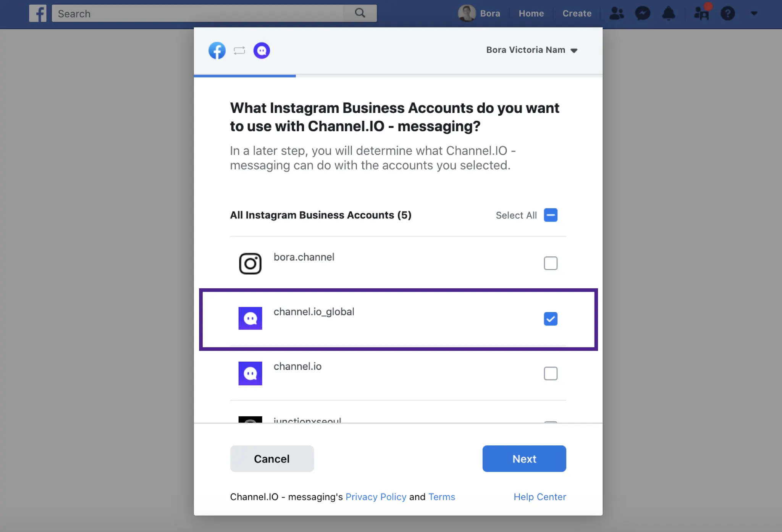Check the channel.io account checkbox
Screen dimensions: 782x532
point(550,373)
